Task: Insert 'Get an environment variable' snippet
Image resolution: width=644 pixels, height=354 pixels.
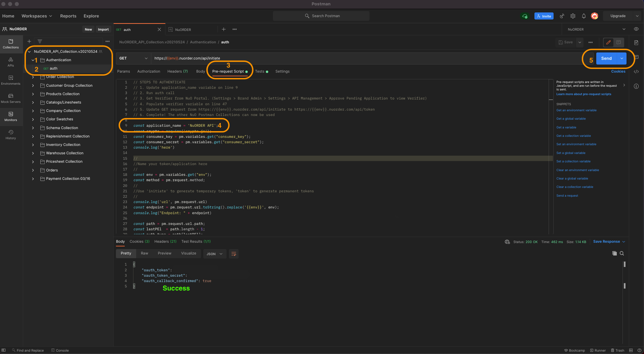Action: (576, 110)
